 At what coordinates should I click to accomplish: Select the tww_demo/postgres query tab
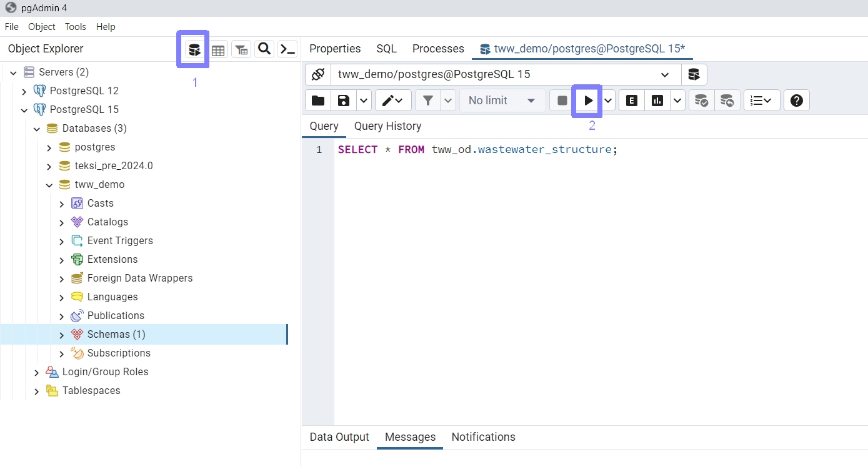tap(582, 49)
